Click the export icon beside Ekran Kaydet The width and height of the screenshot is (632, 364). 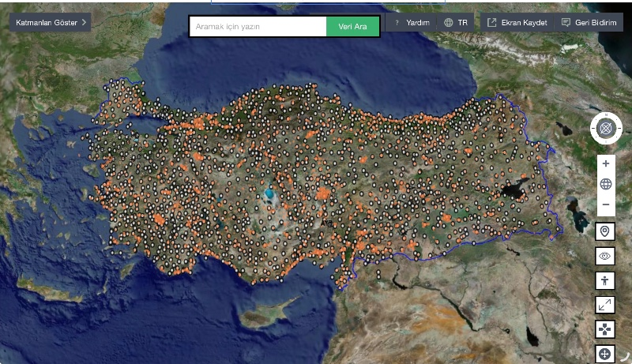491,23
